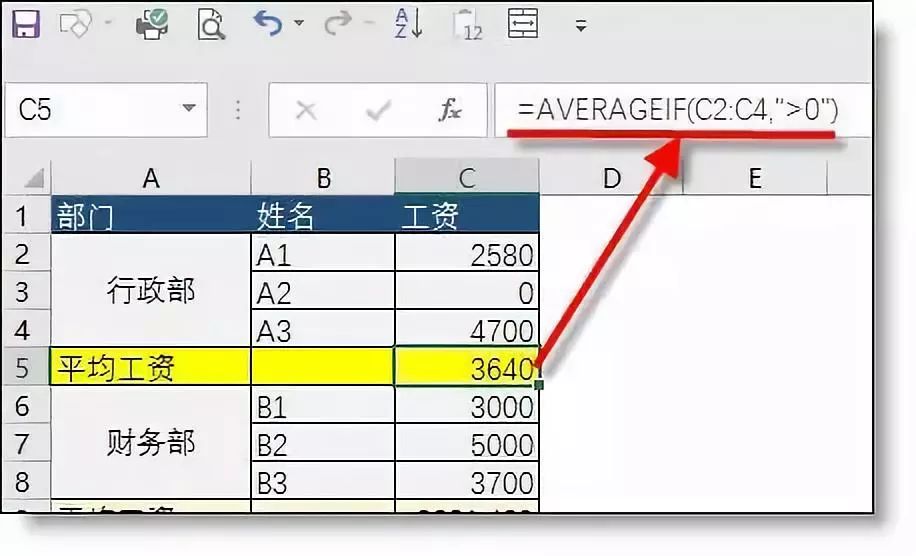This screenshot has width=916, height=556.
Task: Click cell containing A3 name
Action: [x=323, y=330]
